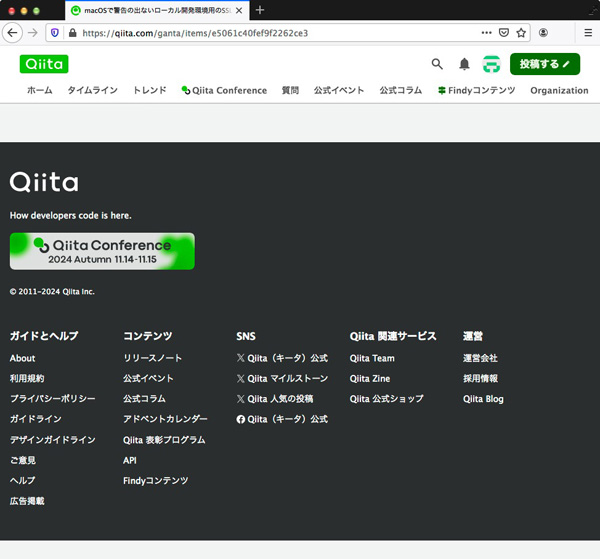Viewport: 600px width, 559px height.
Task: Open Qiita Zine footer link
Action: coord(370,379)
